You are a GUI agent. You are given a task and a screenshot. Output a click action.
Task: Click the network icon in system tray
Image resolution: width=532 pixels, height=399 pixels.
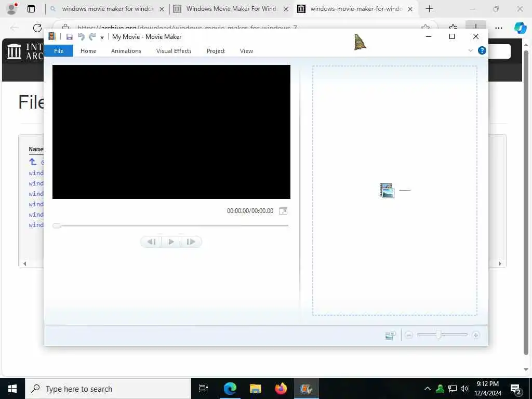click(x=453, y=389)
